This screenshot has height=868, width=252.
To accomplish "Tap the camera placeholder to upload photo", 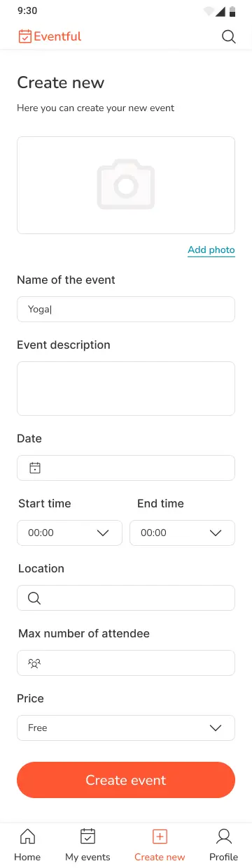I will 126,185.
